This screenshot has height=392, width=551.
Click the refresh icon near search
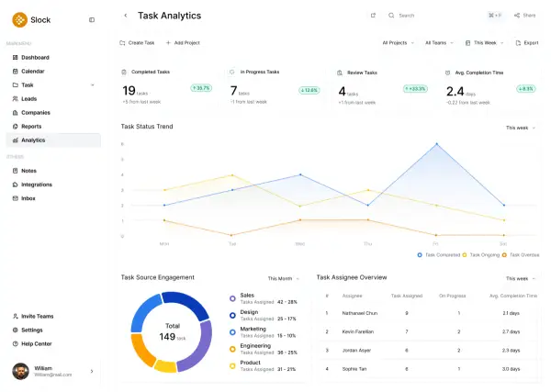[373, 16]
